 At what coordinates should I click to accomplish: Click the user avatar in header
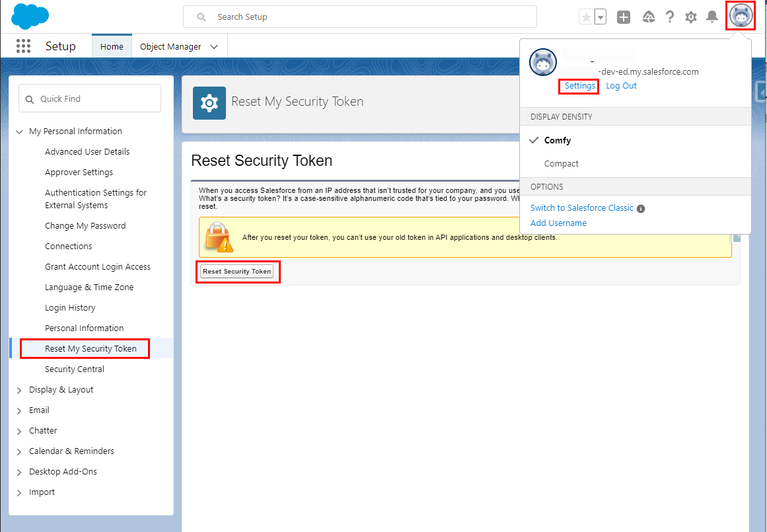pos(741,16)
